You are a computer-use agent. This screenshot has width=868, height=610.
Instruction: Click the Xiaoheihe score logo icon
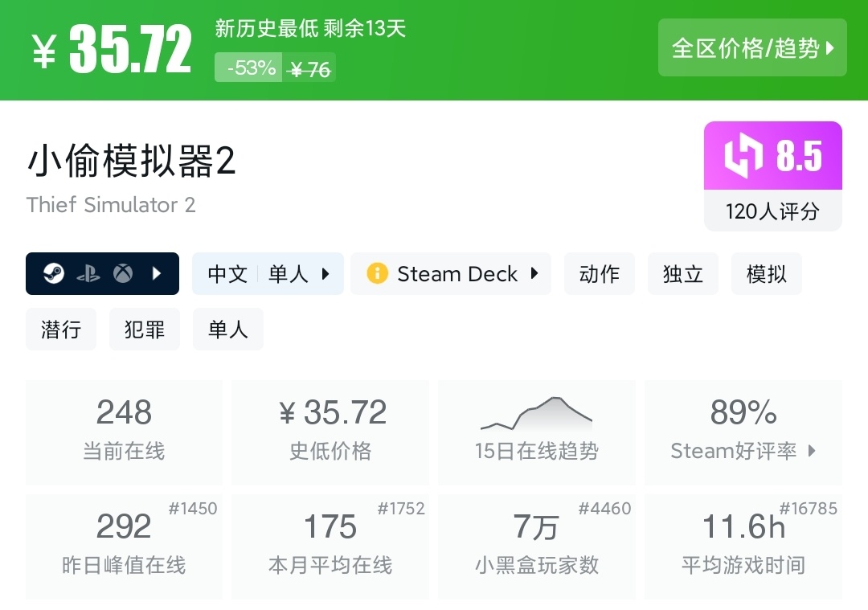click(743, 156)
